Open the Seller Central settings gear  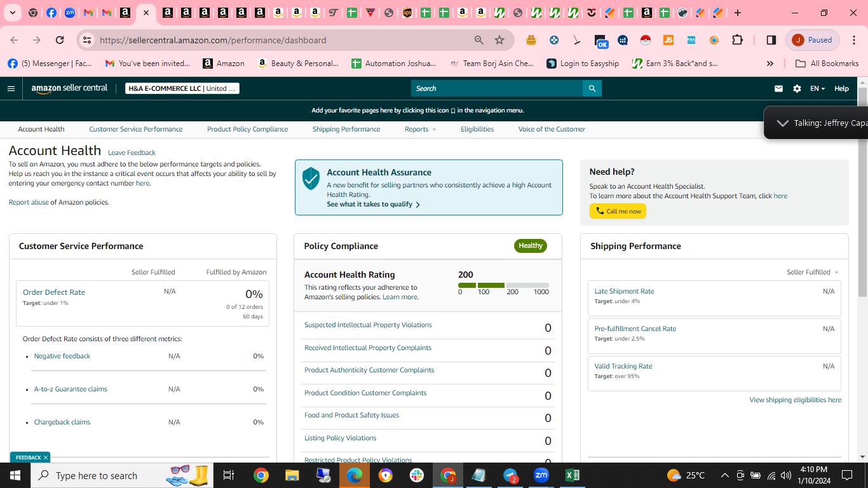(797, 88)
